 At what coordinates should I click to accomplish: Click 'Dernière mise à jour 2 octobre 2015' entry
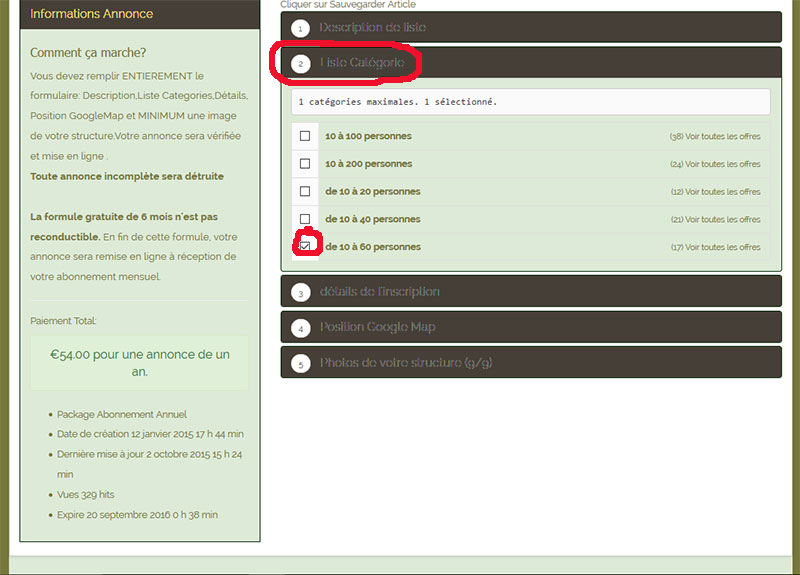pos(149,464)
